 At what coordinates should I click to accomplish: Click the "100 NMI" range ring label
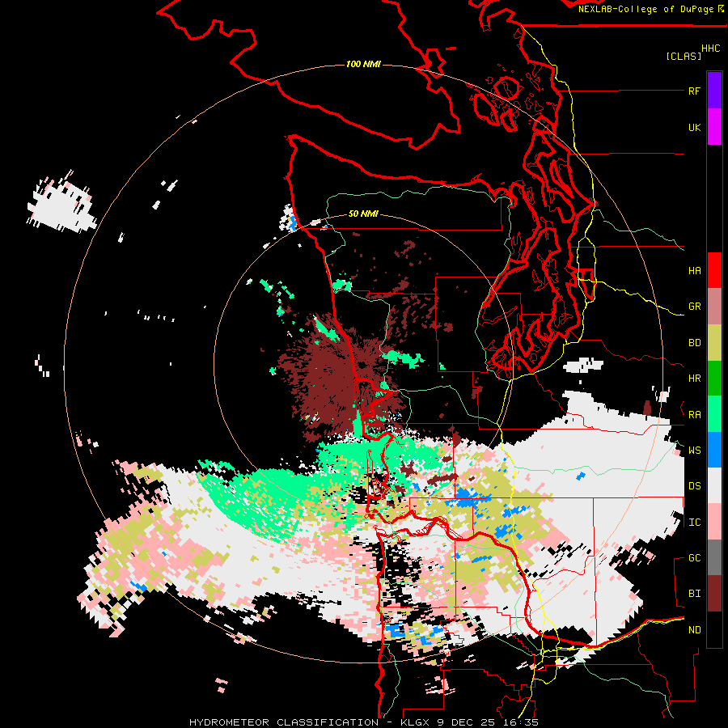click(x=363, y=64)
